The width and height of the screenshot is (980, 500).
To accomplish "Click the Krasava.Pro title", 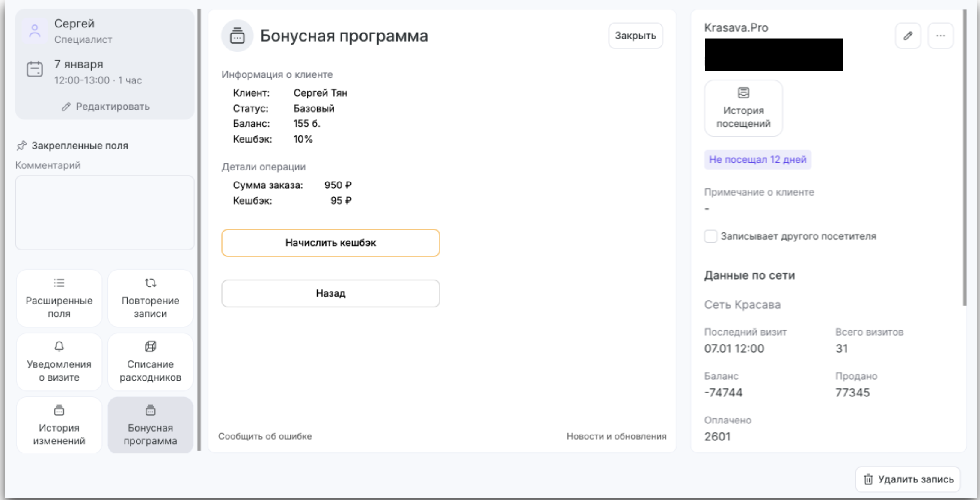I will coord(736,28).
